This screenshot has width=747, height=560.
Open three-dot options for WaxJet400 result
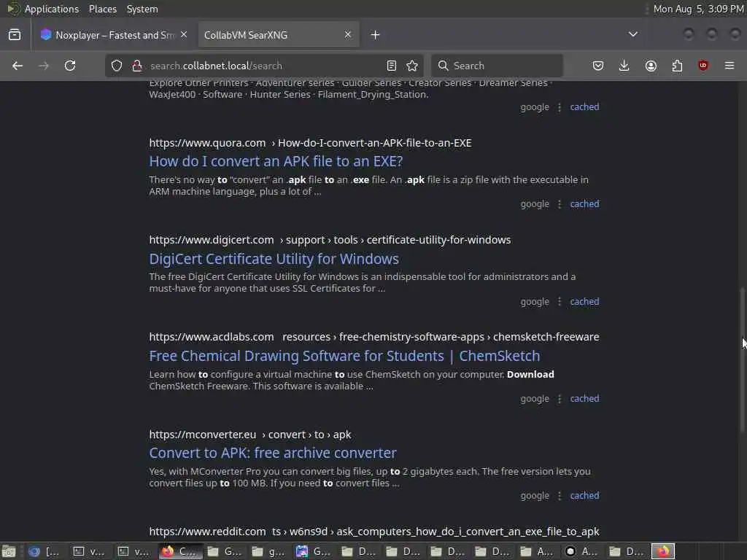560,107
